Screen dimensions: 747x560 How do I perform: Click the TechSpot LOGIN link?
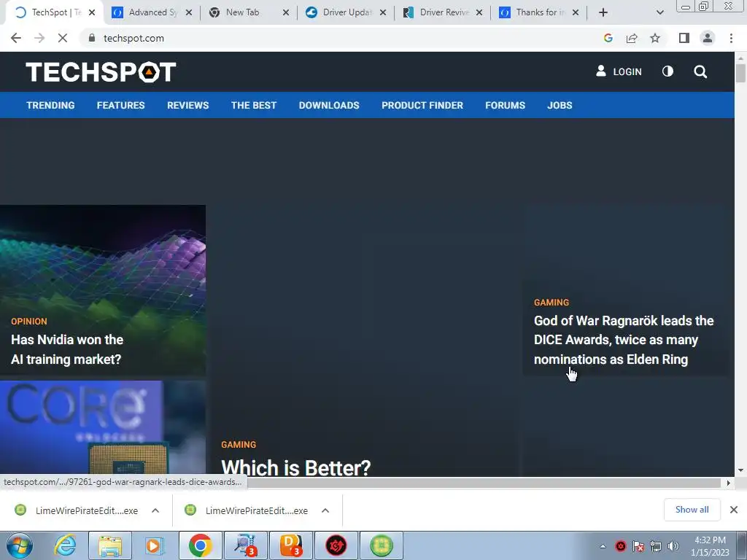tap(619, 71)
